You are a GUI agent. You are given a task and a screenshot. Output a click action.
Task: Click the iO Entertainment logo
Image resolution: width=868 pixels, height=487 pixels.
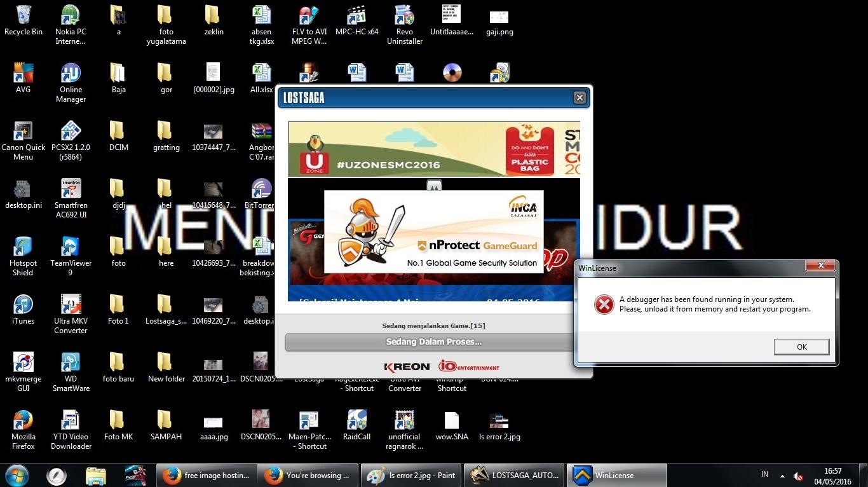pos(469,367)
